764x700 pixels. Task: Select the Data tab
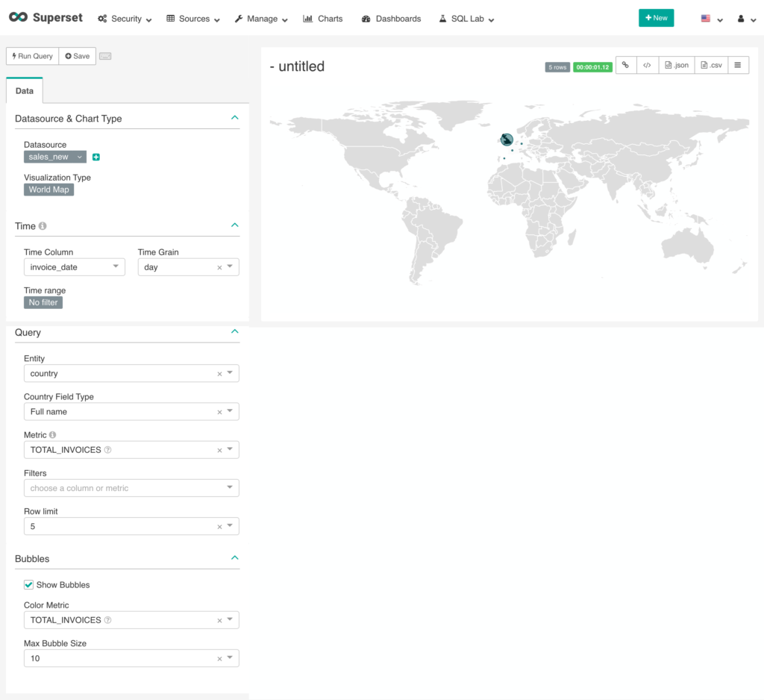point(25,90)
